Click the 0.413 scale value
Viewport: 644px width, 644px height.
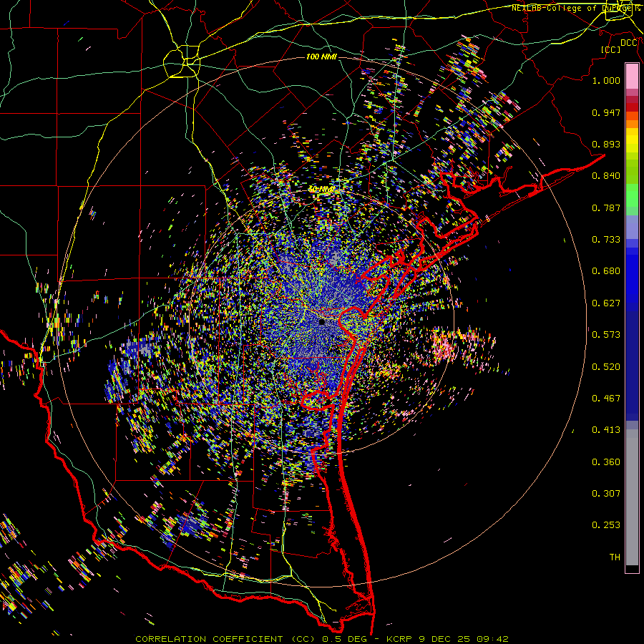point(606,430)
